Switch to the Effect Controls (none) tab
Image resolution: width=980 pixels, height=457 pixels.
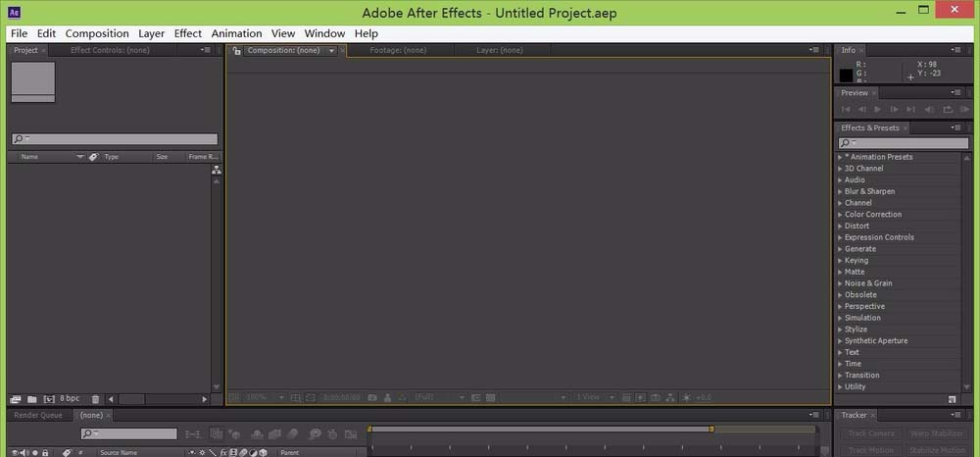[x=110, y=50]
